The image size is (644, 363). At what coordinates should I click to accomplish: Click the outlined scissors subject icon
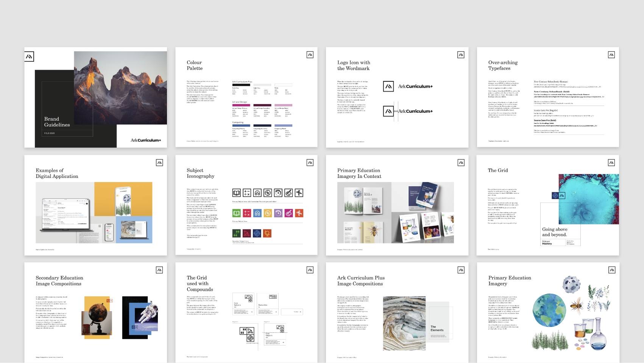pos(299,193)
